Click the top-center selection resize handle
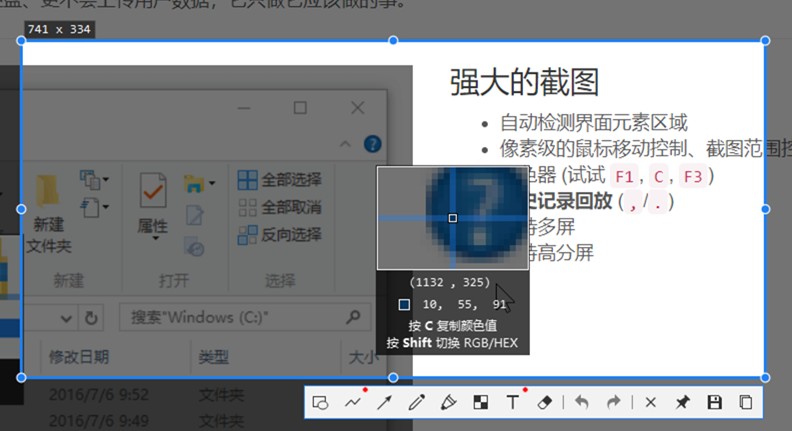The image size is (792, 431). click(393, 40)
